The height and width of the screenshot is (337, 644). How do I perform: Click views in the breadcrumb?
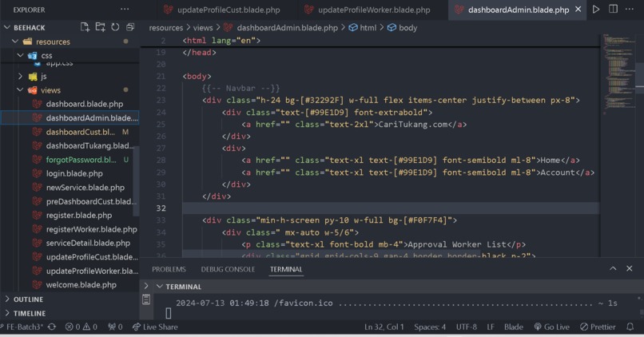(x=203, y=27)
